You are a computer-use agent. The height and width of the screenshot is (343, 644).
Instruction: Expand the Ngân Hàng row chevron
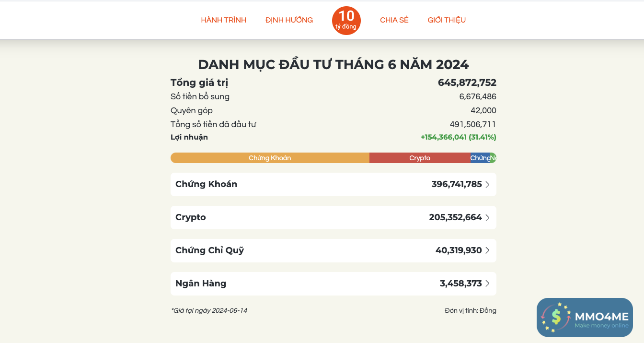488,284
